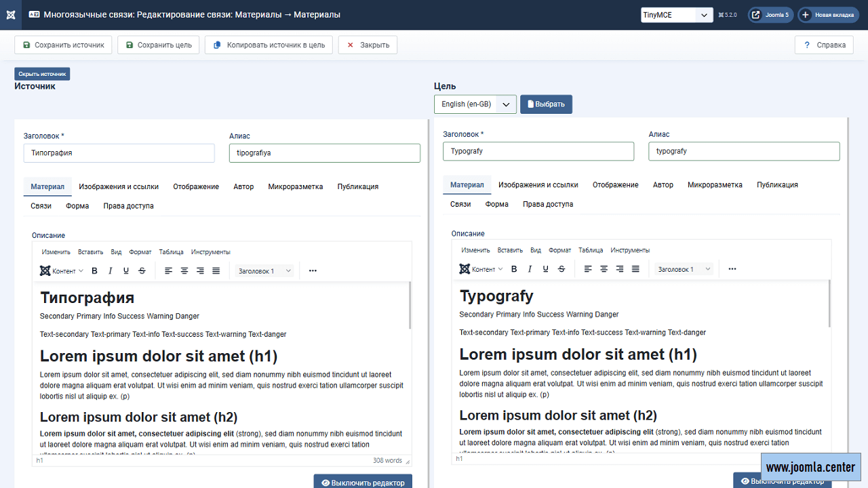This screenshot has width=868, height=488.
Task: Apply italic in the target editor toolbar
Action: [530, 269]
